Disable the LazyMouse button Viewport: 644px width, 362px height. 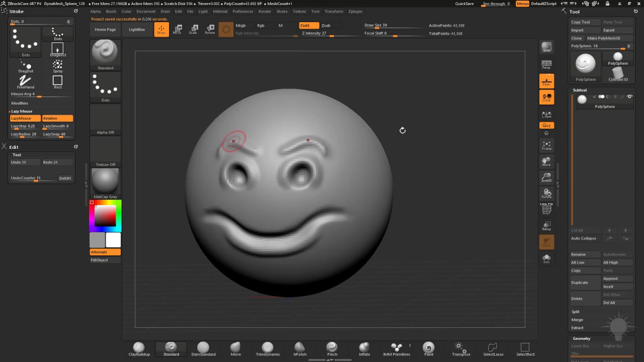coord(26,118)
